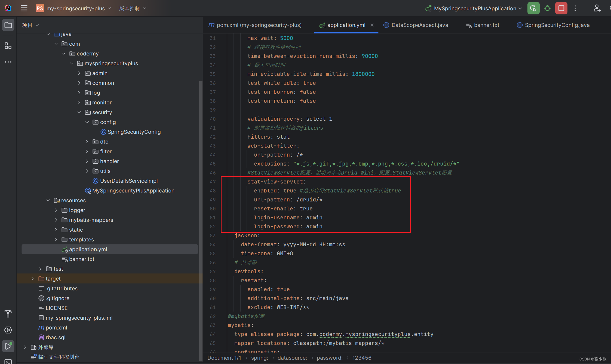611x364 pixels.
Task: Expand the mybatis-mappers folder
Action: coord(56,220)
